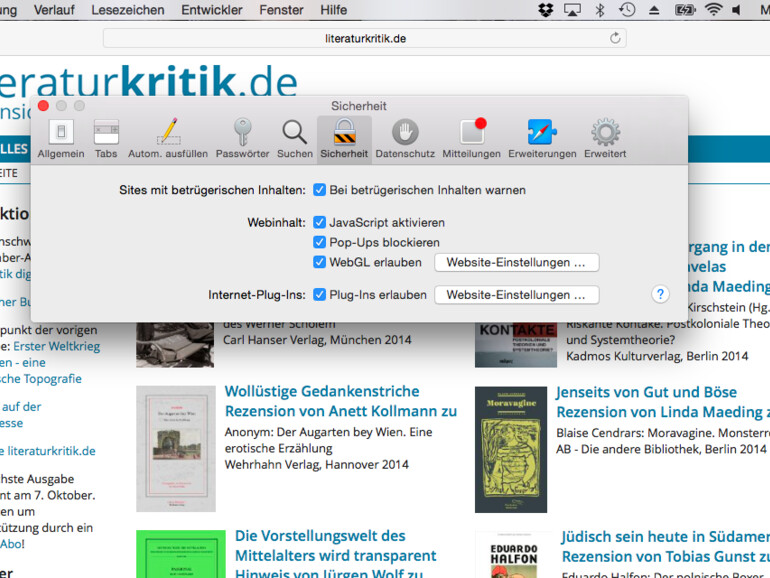Open the Verlauf menu
The height and width of the screenshot is (578, 770).
(x=54, y=10)
